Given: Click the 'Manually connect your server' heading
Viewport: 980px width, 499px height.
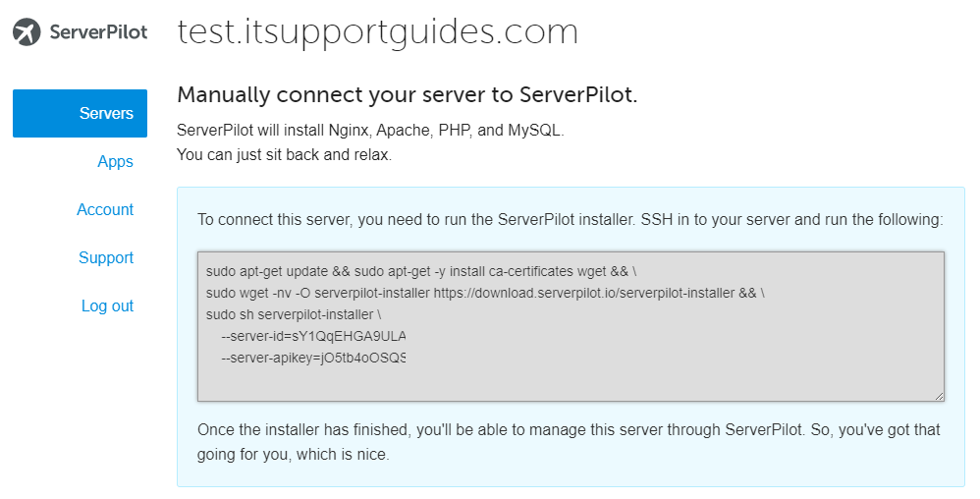Looking at the screenshot, I should tap(407, 95).
